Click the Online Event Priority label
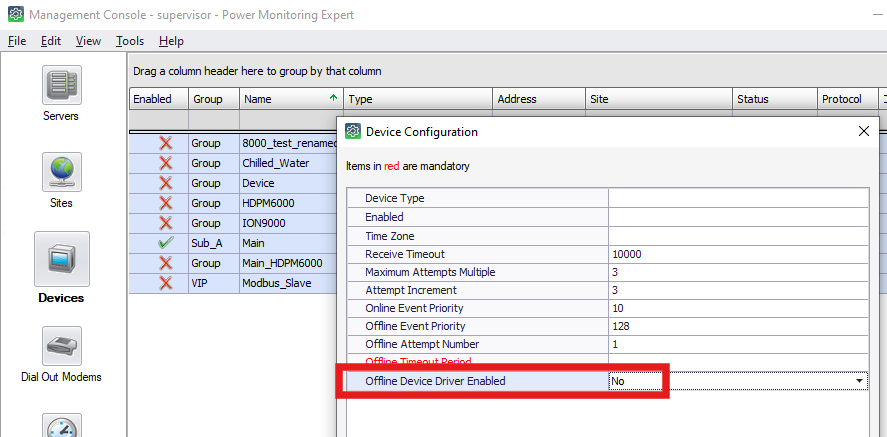Image resolution: width=887 pixels, height=437 pixels. (x=414, y=308)
